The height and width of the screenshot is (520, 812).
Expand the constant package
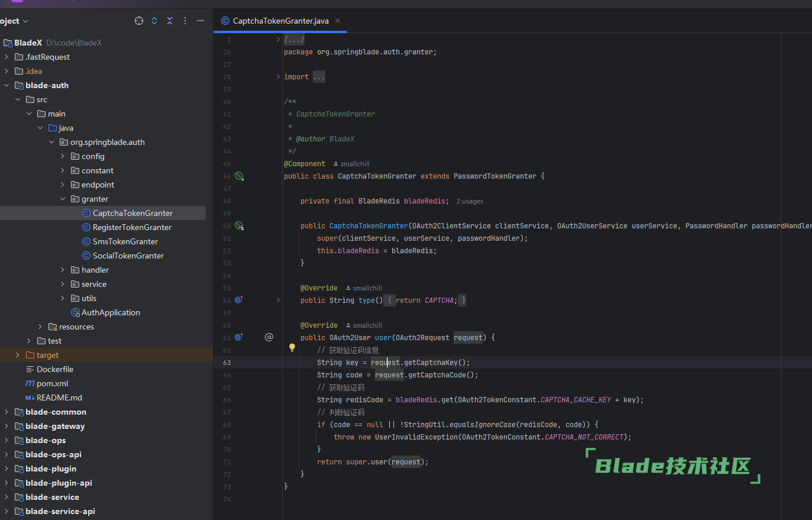(63, 170)
